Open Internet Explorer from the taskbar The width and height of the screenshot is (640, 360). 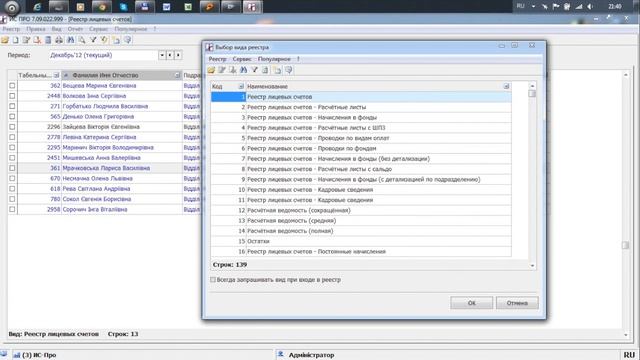pyautogui.click(x=37, y=7)
